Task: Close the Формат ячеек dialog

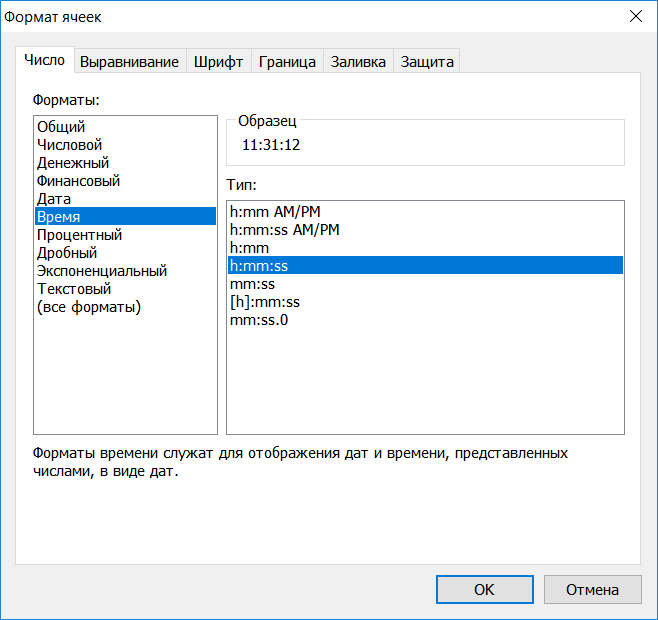Action: [x=636, y=16]
